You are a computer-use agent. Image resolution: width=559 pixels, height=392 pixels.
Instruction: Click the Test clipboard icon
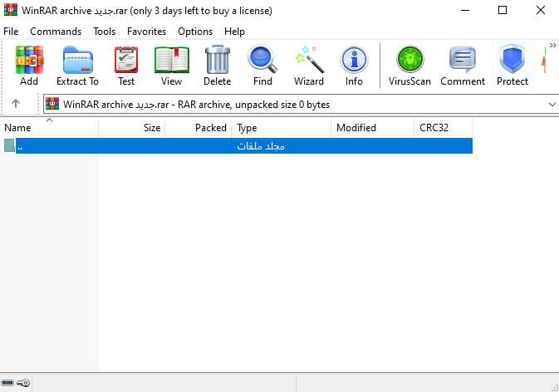pos(126,60)
